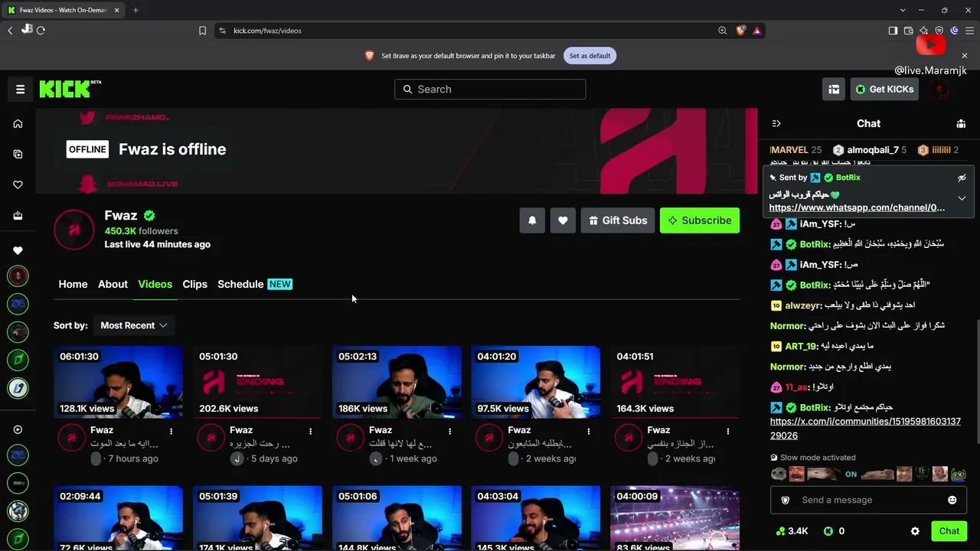Click the Send a message input
Image resolution: width=980 pixels, height=551 pixels.
coord(868,500)
